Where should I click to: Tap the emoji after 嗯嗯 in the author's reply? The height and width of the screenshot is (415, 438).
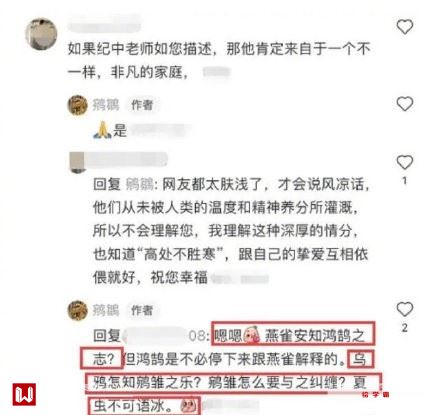tap(252, 335)
